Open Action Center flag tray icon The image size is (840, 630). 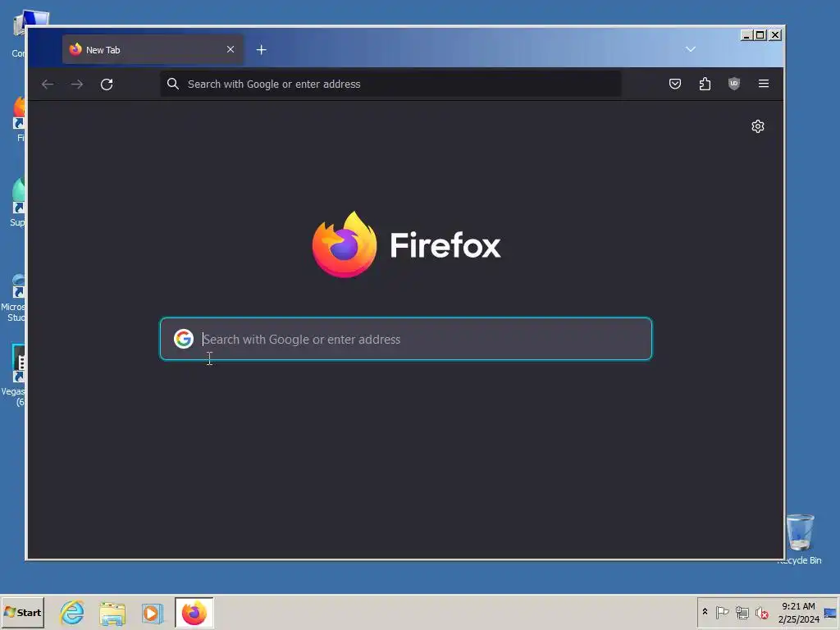click(x=722, y=612)
